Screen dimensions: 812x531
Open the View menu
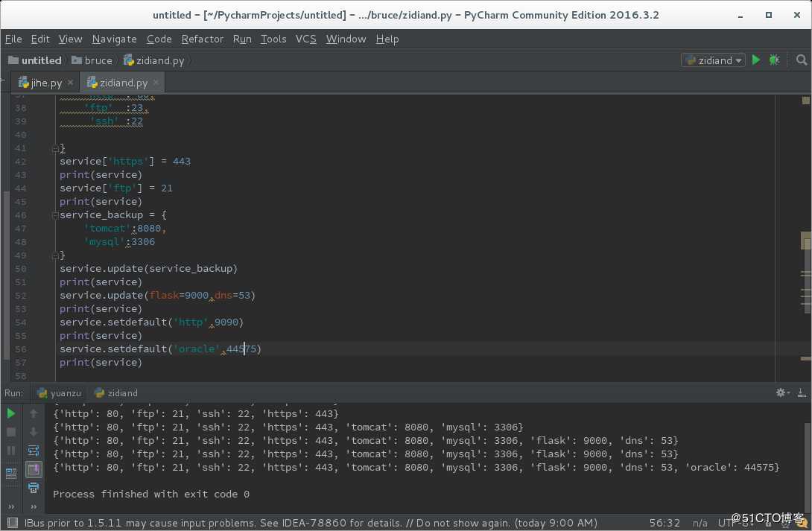coord(70,39)
